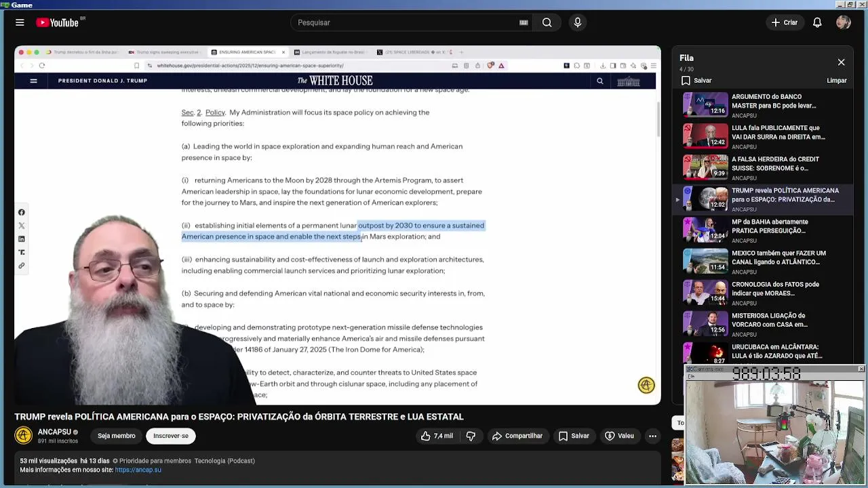
Task: Like the video (7,4 mil)
Action: pyautogui.click(x=437, y=436)
